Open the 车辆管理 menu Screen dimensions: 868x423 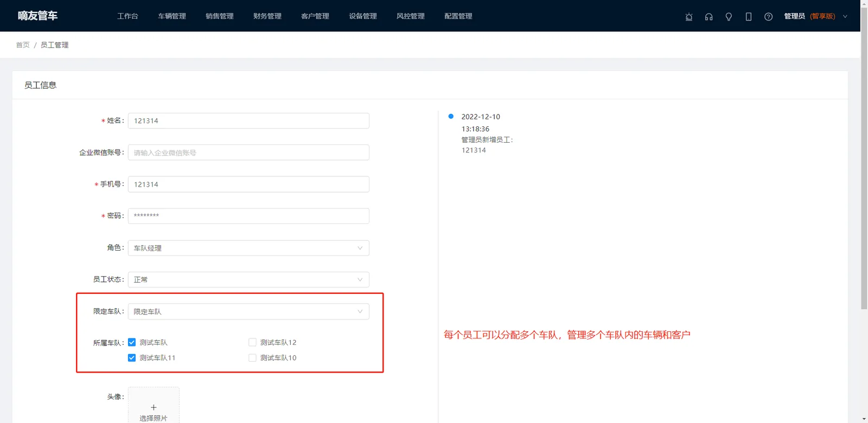tap(172, 16)
